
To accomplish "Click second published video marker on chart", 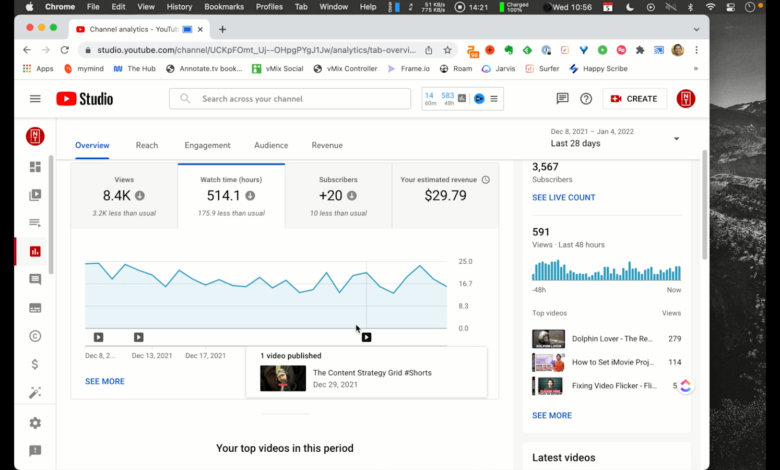I will [x=138, y=337].
